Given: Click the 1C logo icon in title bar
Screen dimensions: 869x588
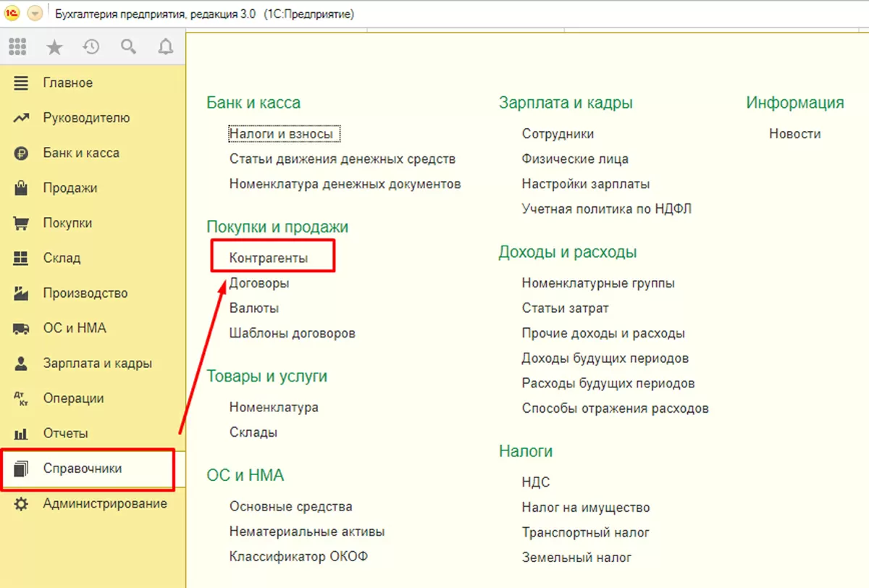Looking at the screenshot, I should (x=12, y=14).
